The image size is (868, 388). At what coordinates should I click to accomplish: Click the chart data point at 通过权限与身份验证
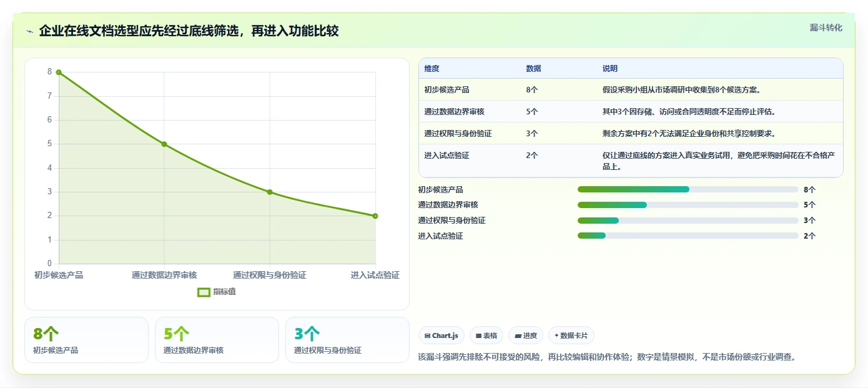point(270,192)
